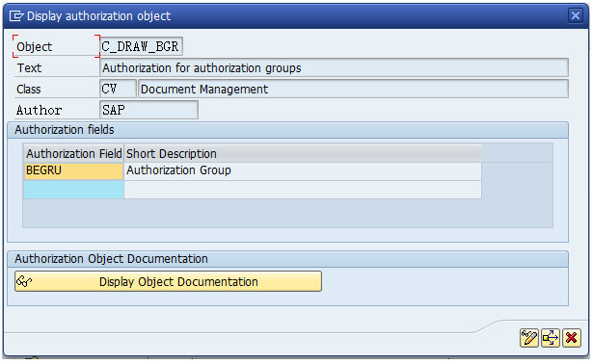Click the Class code field CV
The width and height of the screenshot is (592, 364).
(118, 89)
